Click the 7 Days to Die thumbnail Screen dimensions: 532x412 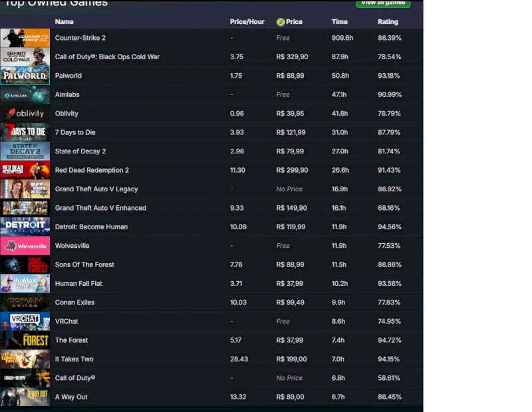25,132
